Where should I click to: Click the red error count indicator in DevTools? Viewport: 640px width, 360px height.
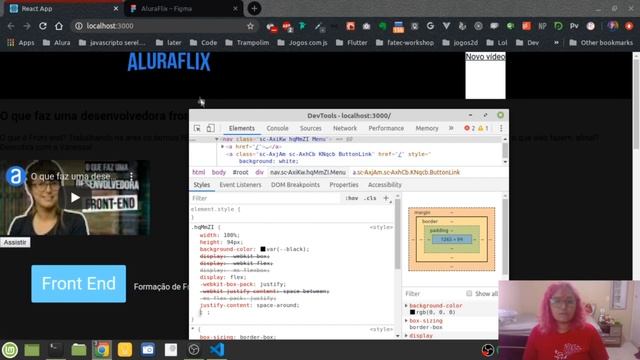pos(469,128)
